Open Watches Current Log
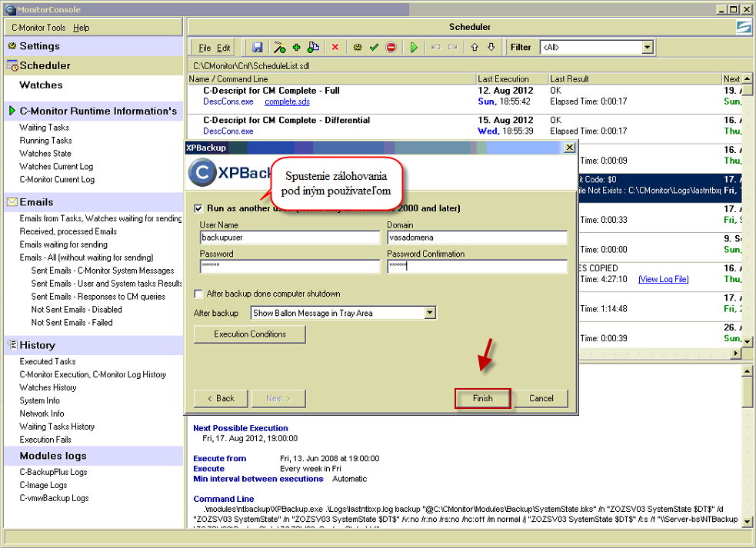The image size is (756, 548). (x=56, y=166)
